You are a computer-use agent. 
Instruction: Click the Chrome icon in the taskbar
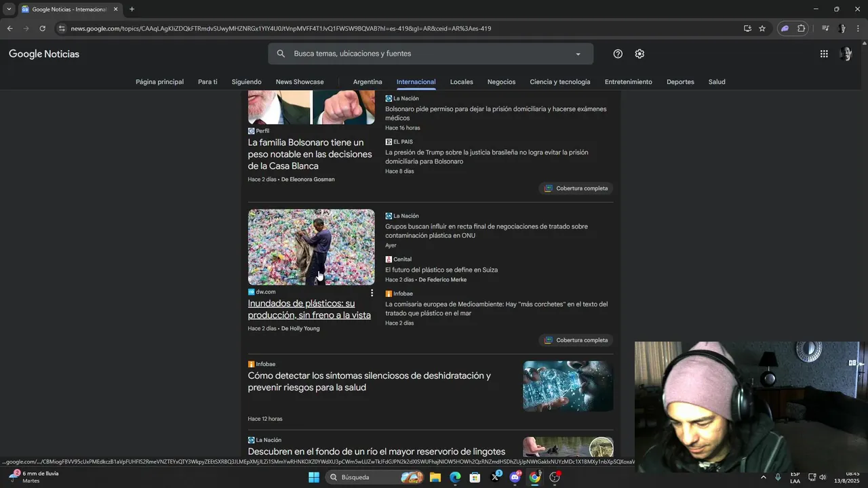pos(535,477)
